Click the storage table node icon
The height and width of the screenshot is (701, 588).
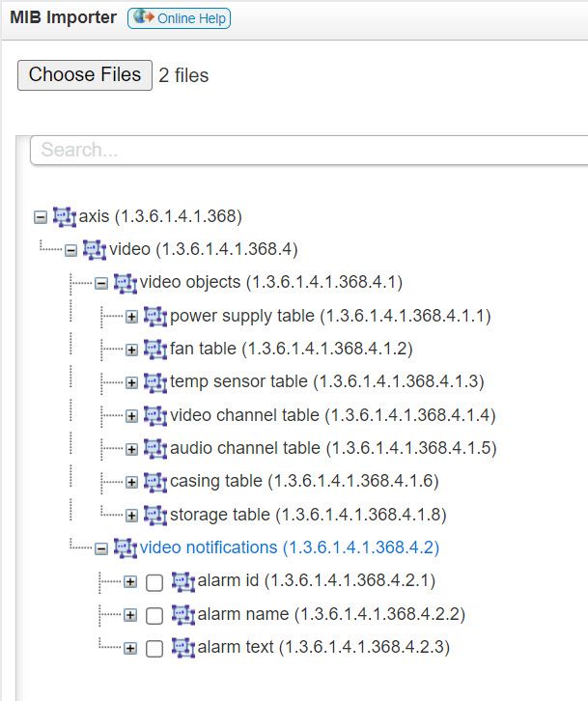(155, 515)
